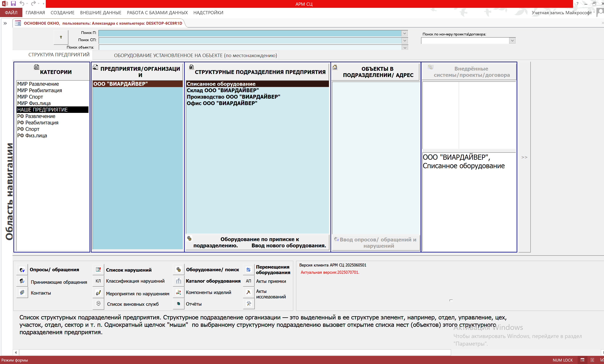Click the horizontal scrollbar left arrow
Viewport: 604px width, 364px height.
tap(16, 352)
